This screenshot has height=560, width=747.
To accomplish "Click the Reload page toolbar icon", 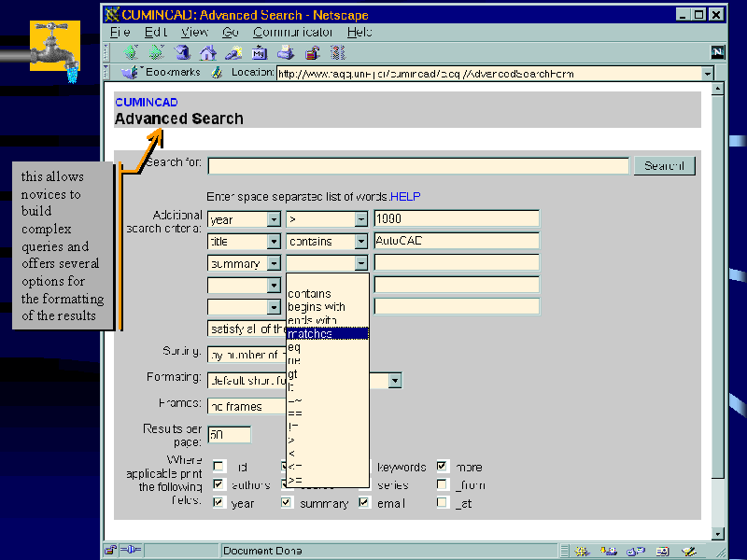I will [x=183, y=52].
